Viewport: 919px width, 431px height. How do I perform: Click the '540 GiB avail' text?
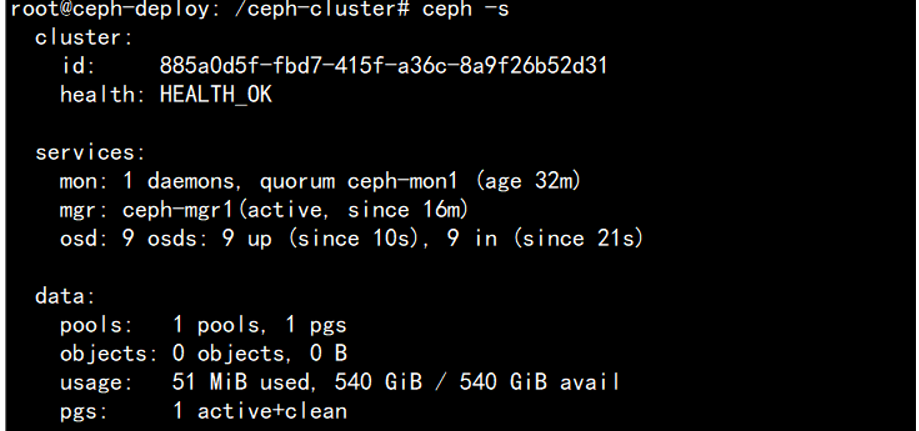click(x=539, y=382)
